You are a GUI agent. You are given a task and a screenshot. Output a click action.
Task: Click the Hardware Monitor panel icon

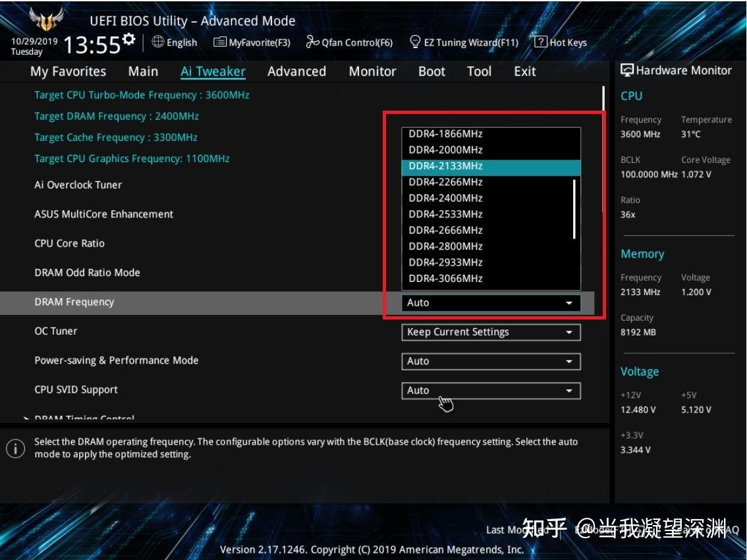628,69
